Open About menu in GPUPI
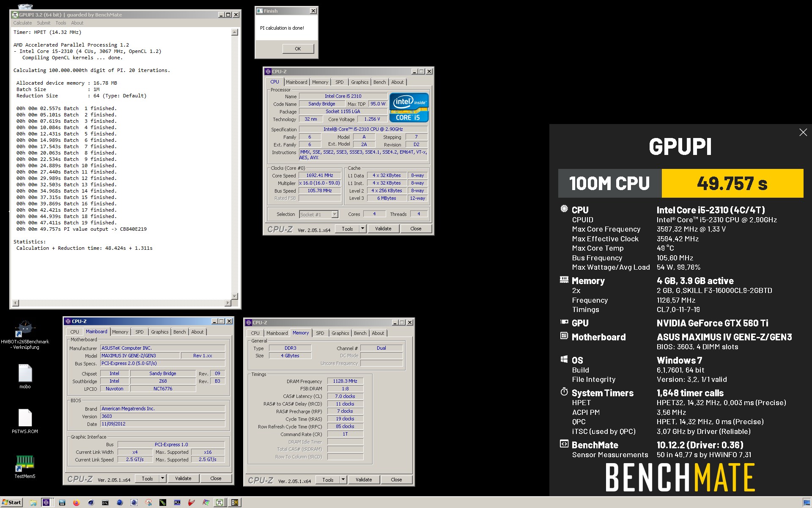The width and height of the screenshot is (812, 508). (x=77, y=23)
